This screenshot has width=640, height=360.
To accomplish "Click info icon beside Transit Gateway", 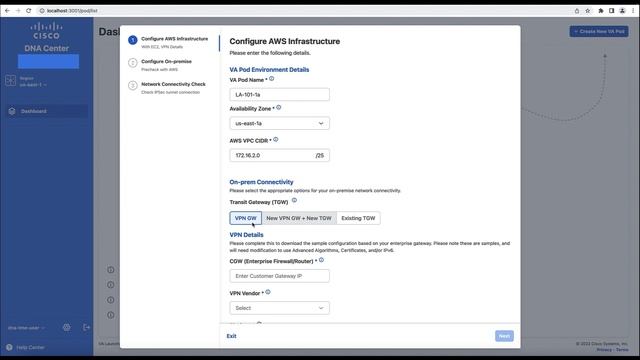I will (294, 200).
